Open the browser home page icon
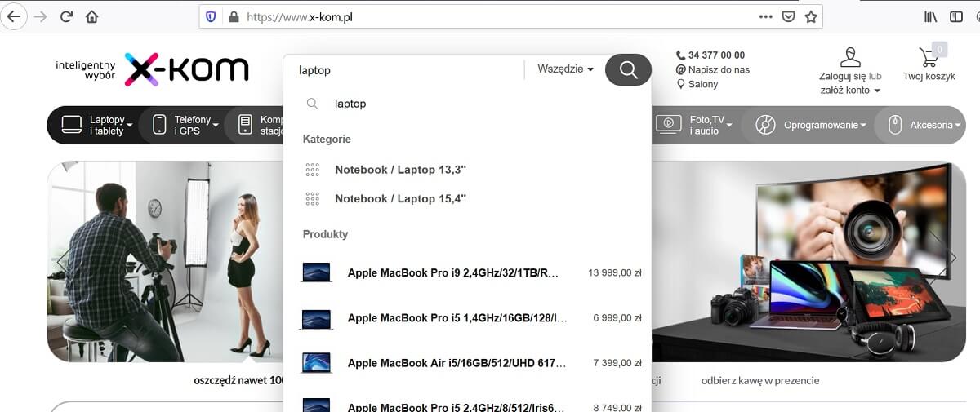 [x=91, y=16]
